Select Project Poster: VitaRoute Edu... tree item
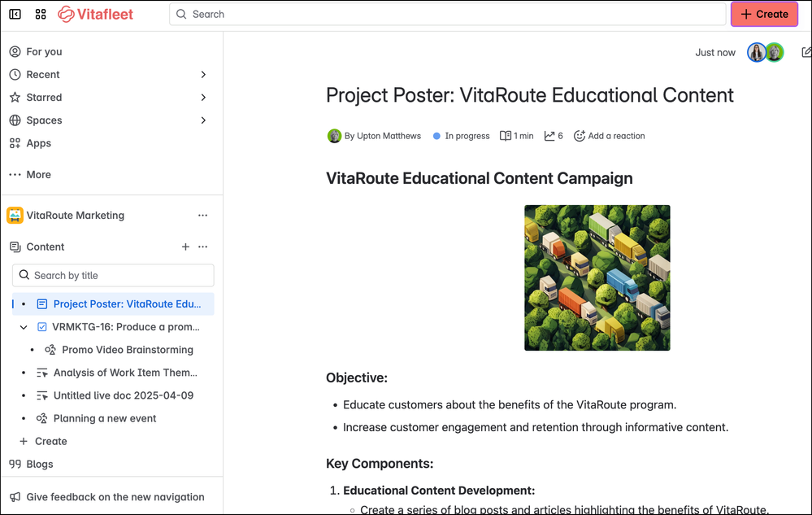Viewport: 812px width, 515px height. 113,304
